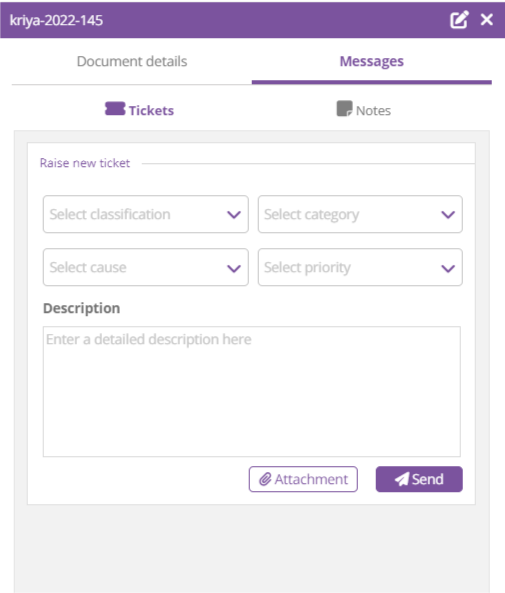Open the Select category dropdown
This screenshot has height=593, width=505.
point(360,214)
